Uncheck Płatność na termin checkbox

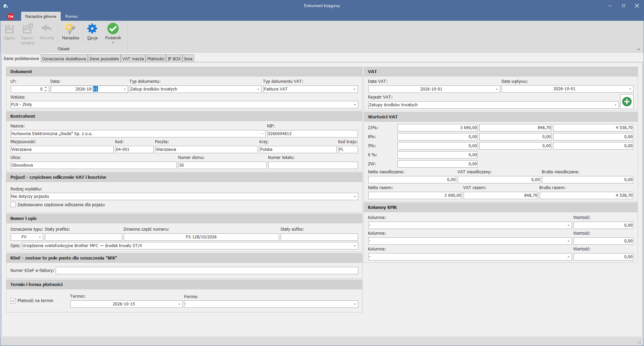pyautogui.click(x=13, y=301)
